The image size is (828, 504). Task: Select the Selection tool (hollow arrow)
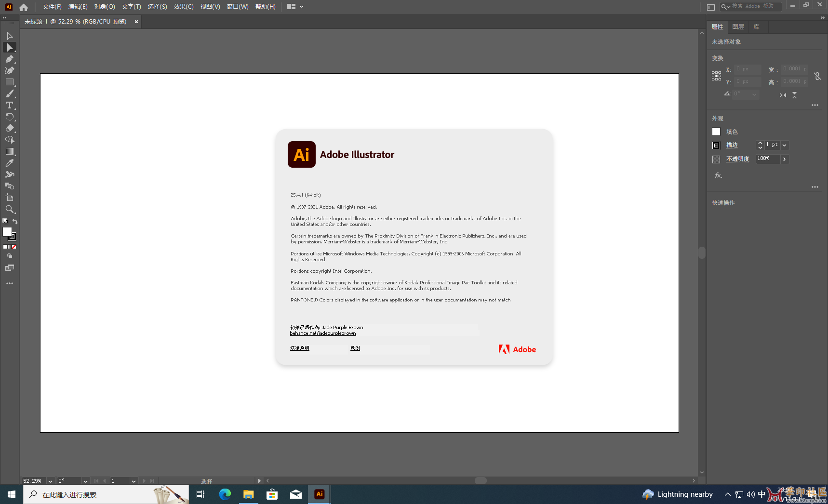pos(10,36)
